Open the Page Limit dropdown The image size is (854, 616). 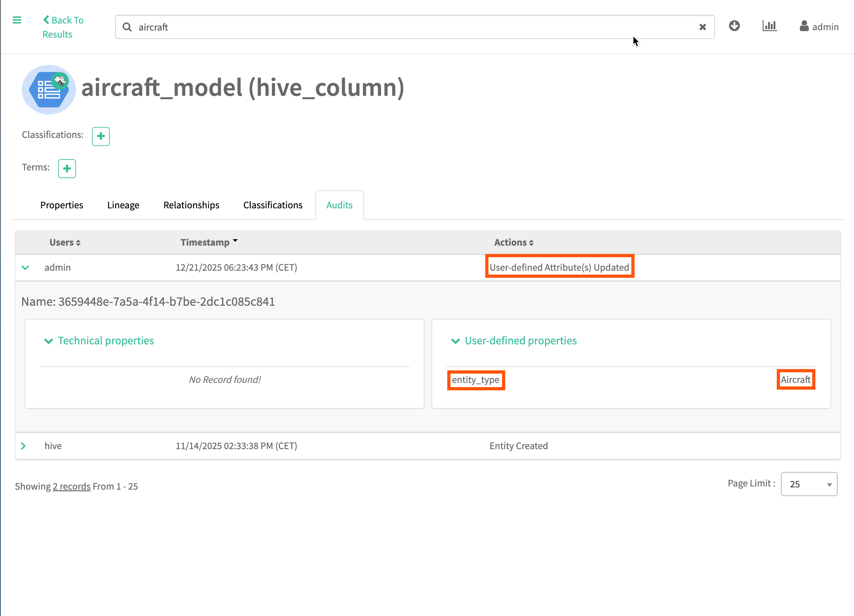[x=809, y=484]
